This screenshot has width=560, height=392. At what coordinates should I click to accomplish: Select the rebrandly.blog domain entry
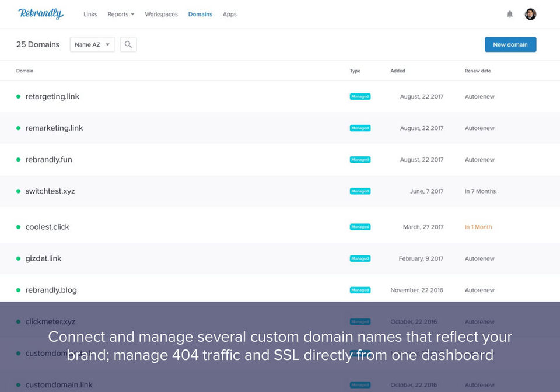[x=51, y=290]
